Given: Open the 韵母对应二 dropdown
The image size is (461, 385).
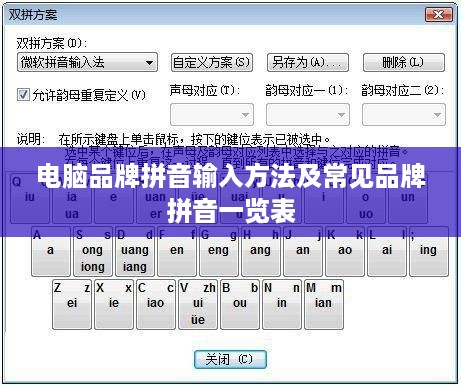Looking at the screenshot, I should pyautogui.click(x=404, y=114).
